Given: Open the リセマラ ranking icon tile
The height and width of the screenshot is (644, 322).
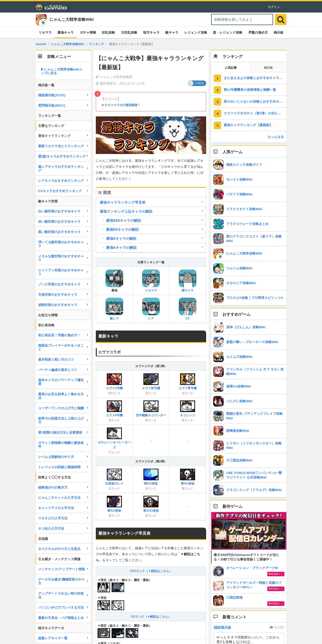Looking at the screenshot, I should click(151, 278).
